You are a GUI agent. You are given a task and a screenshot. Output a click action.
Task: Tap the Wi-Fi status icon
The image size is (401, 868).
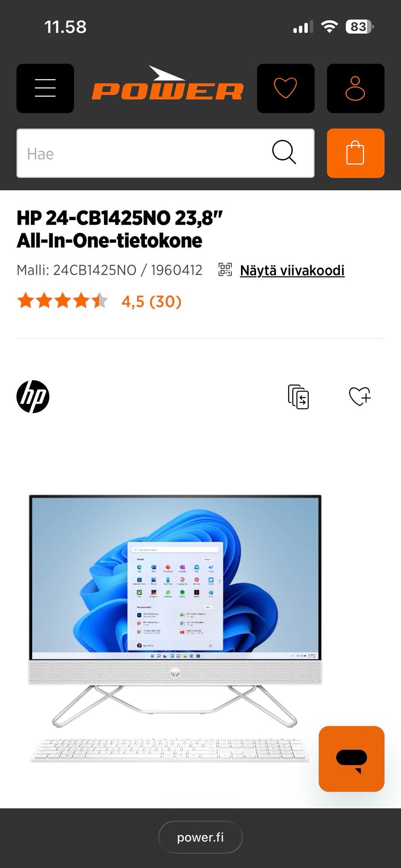click(x=330, y=27)
